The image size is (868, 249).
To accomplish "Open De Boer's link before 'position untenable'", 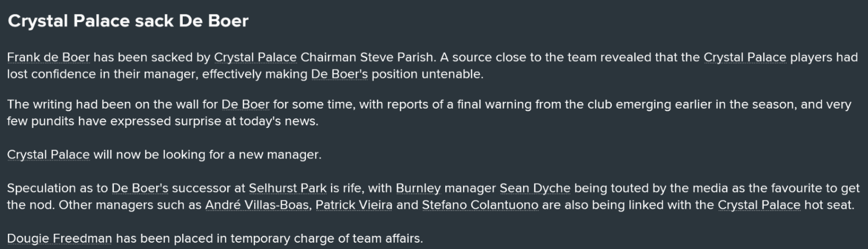I will [x=339, y=74].
